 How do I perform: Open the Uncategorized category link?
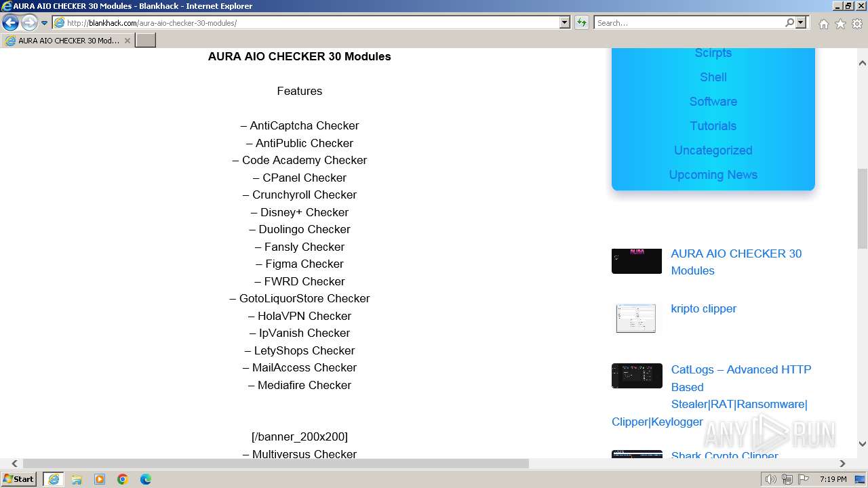coord(713,150)
